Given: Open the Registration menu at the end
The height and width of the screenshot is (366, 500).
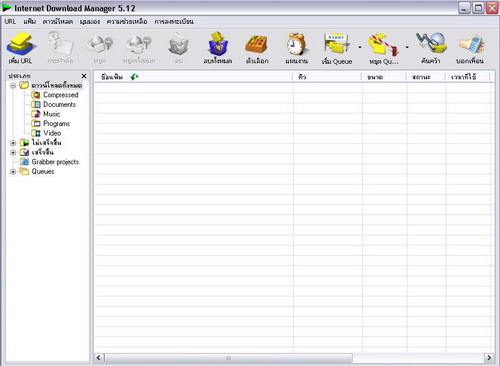Looking at the screenshot, I should click(174, 22).
